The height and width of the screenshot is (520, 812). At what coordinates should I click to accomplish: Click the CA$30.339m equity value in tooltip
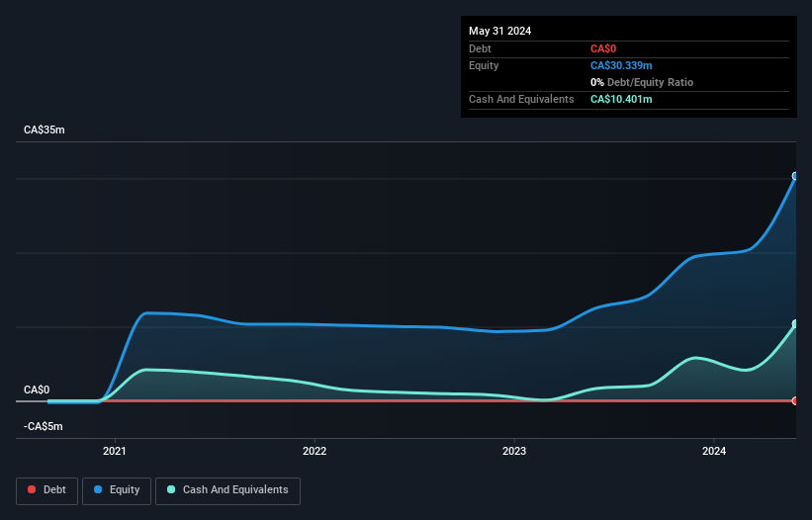click(621, 65)
